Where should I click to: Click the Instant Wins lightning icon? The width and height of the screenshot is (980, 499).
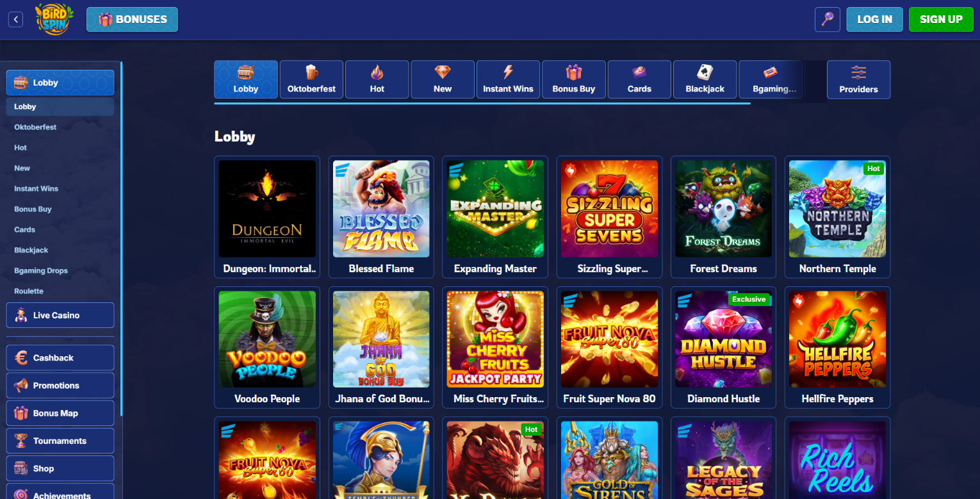(x=508, y=72)
